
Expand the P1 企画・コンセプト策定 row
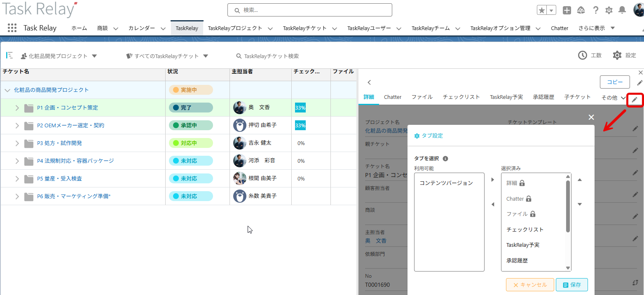tap(17, 108)
